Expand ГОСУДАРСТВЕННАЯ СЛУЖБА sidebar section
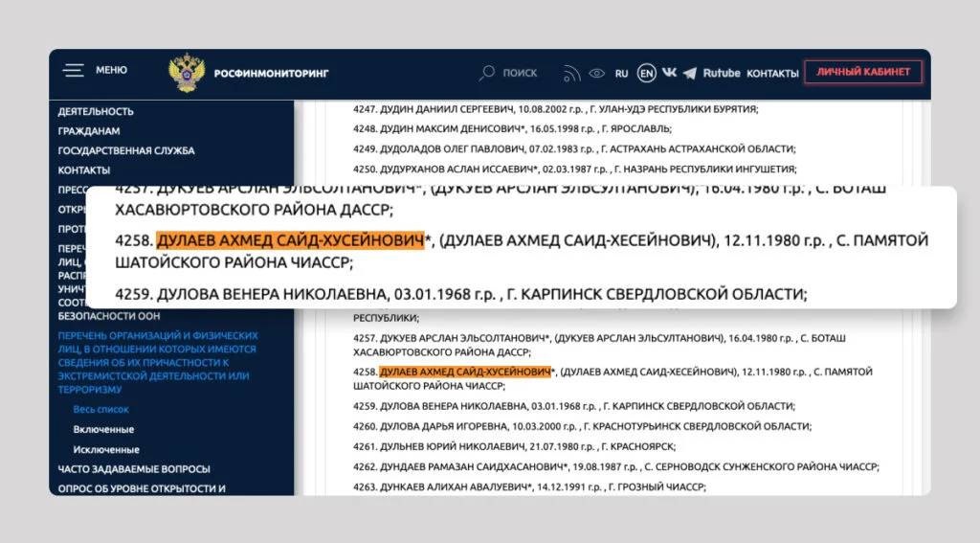This screenshot has width=980, height=543. pos(125,150)
